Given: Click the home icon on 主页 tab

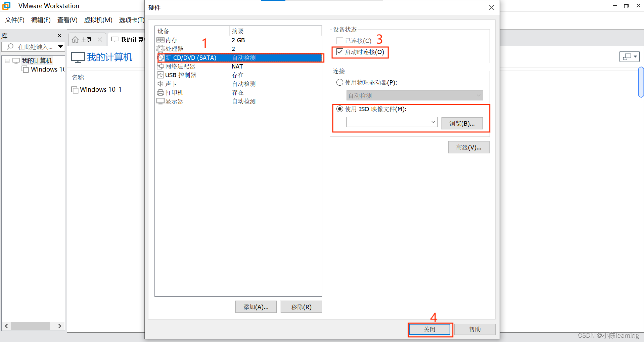Looking at the screenshot, I should [x=75, y=40].
